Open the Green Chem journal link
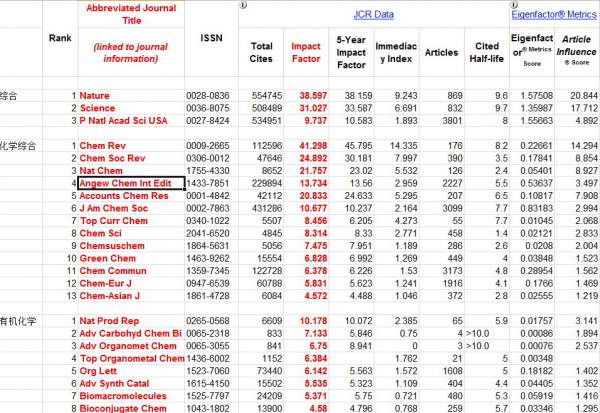The height and width of the screenshot is (413, 600). point(108,258)
